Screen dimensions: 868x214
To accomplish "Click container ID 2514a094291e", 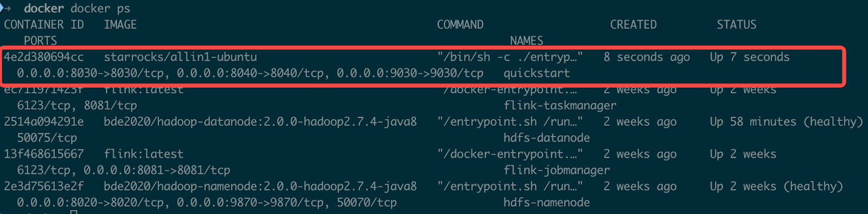I will point(44,121).
